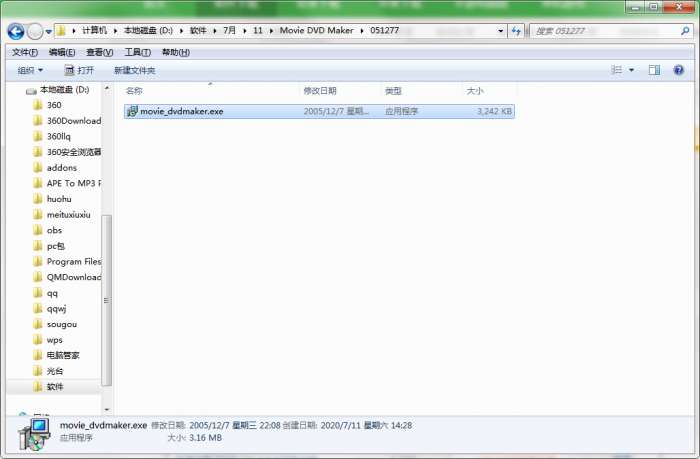The image size is (700, 459).
Task: Click the 3.16 MB size in details pane
Action: 205,438
